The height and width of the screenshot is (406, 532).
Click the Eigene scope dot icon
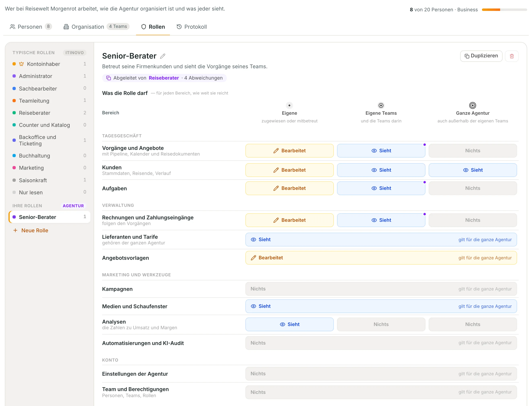tap(289, 105)
